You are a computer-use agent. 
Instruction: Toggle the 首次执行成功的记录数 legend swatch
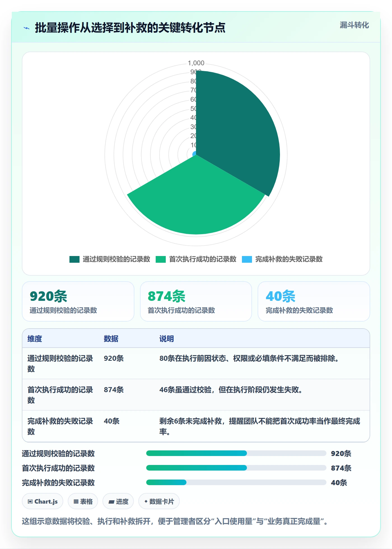161,259
